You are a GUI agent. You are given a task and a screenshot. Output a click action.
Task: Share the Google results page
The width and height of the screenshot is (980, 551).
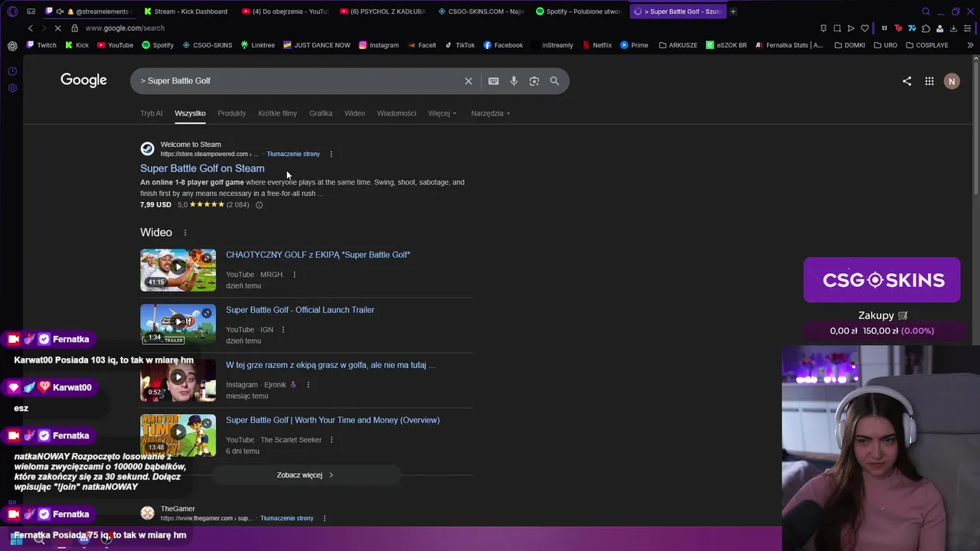pos(907,81)
